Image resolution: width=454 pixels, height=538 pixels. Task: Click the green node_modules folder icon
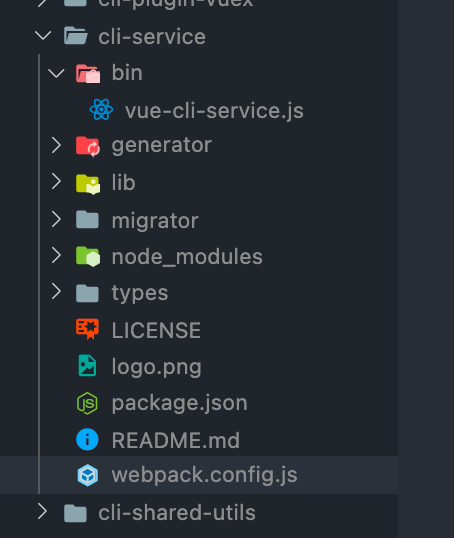click(x=88, y=256)
